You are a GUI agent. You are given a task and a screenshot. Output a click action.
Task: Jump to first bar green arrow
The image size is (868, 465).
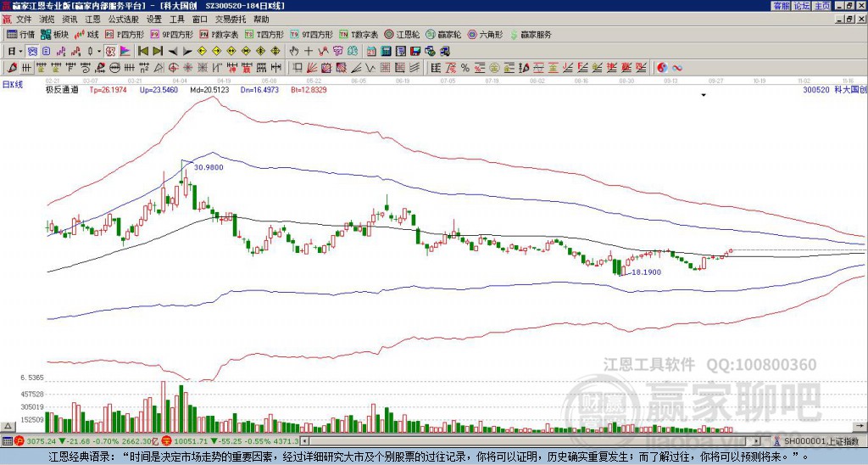pyautogui.click(x=142, y=52)
